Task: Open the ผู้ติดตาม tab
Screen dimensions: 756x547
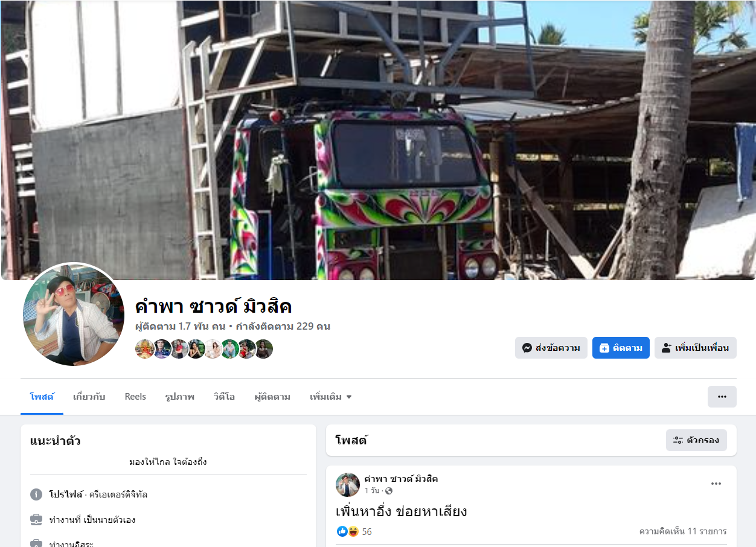Action: pyautogui.click(x=272, y=397)
